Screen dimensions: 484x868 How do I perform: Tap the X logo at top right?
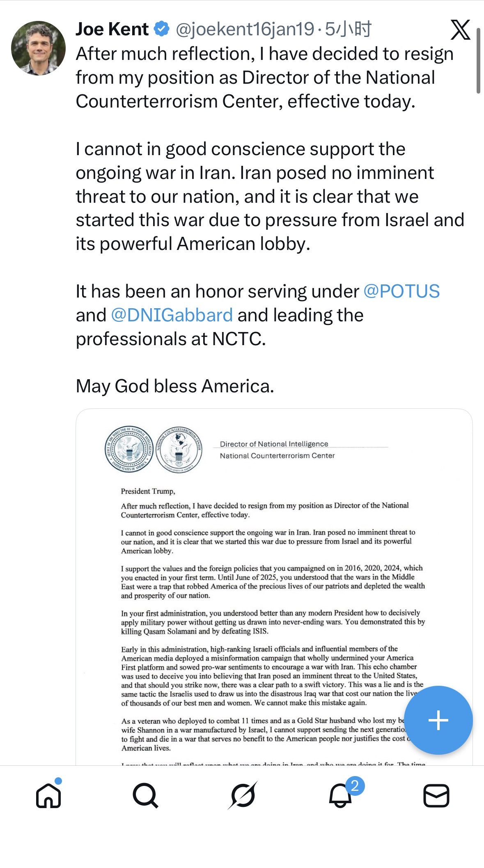tap(460, 30)
